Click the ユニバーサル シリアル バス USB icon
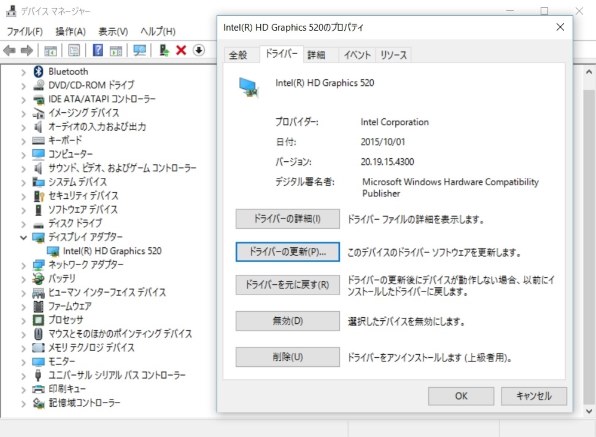The image size is (596, 437). [38, 375]
